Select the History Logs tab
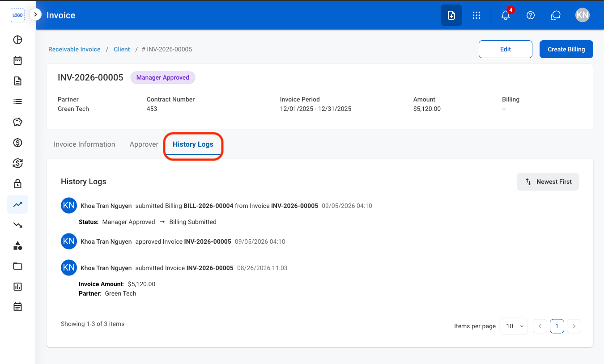The height and width of the screenshot is (364, 604). 193,144
